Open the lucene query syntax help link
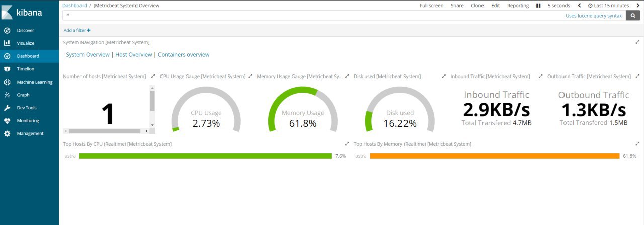644x225 pixels. 594,16
